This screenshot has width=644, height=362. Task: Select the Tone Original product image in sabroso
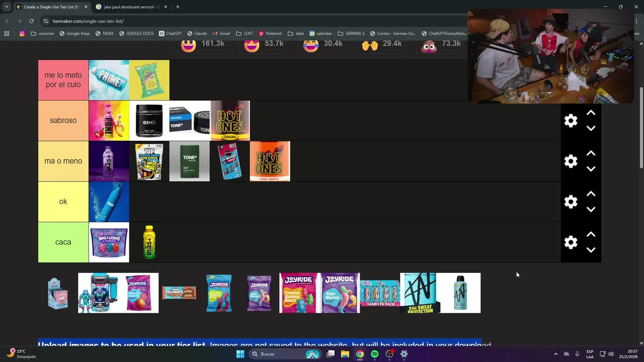click(190, 121)
